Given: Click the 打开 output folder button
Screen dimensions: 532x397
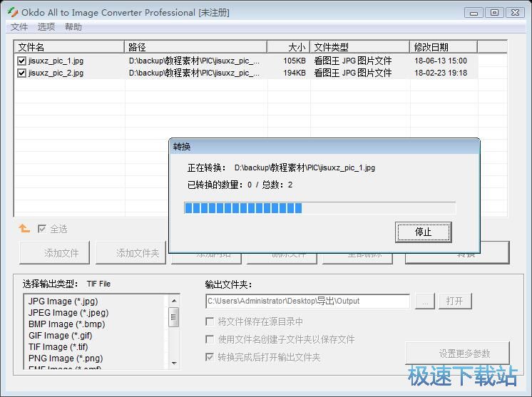Looking at the screenshot, I should pyautogui.click(x=455, y=301).
